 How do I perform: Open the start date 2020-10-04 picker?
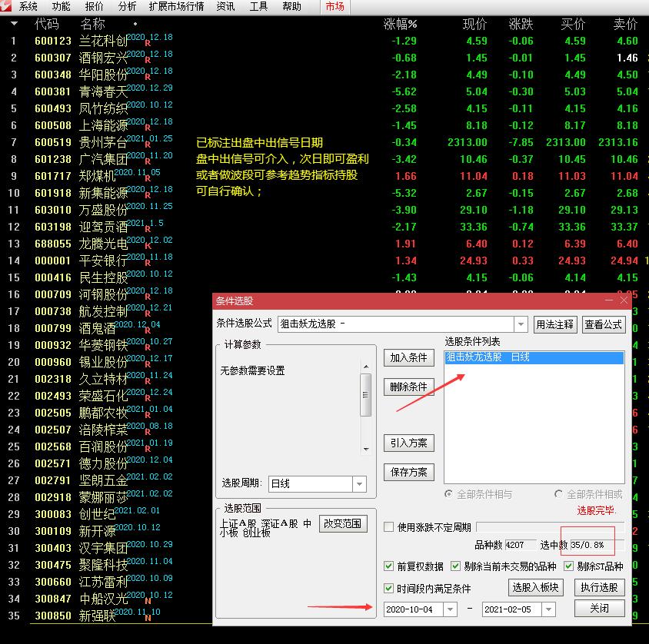click(x=451, y=609)
